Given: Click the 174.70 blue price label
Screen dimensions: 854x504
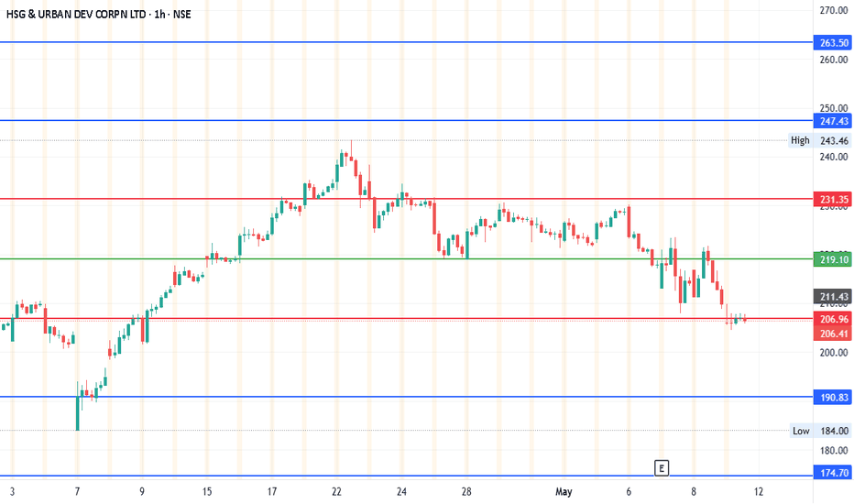Looking at the screenshot, I should pyautogui.click(x=833, y=473).
